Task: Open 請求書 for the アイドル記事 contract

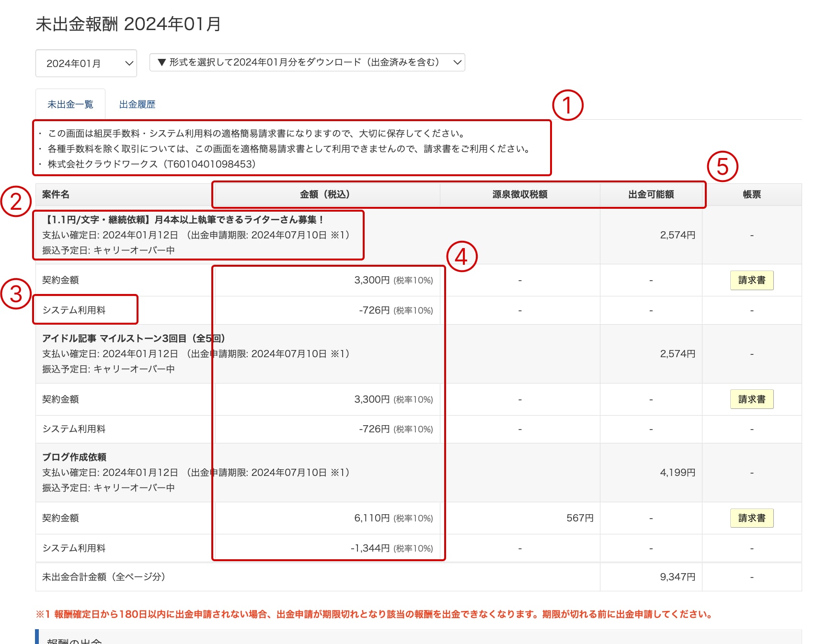Action: (x=751, y=399)
